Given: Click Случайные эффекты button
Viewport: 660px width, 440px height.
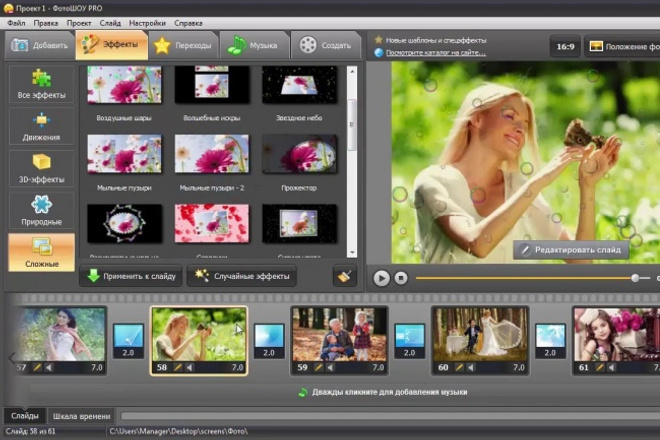Looking at the screenshot, I should click(242, 276).
